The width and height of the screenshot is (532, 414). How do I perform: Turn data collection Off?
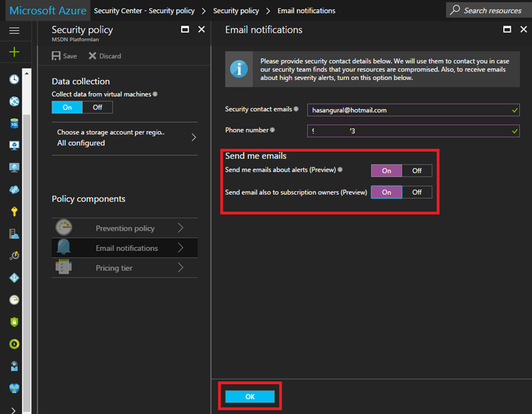point(97,107)
